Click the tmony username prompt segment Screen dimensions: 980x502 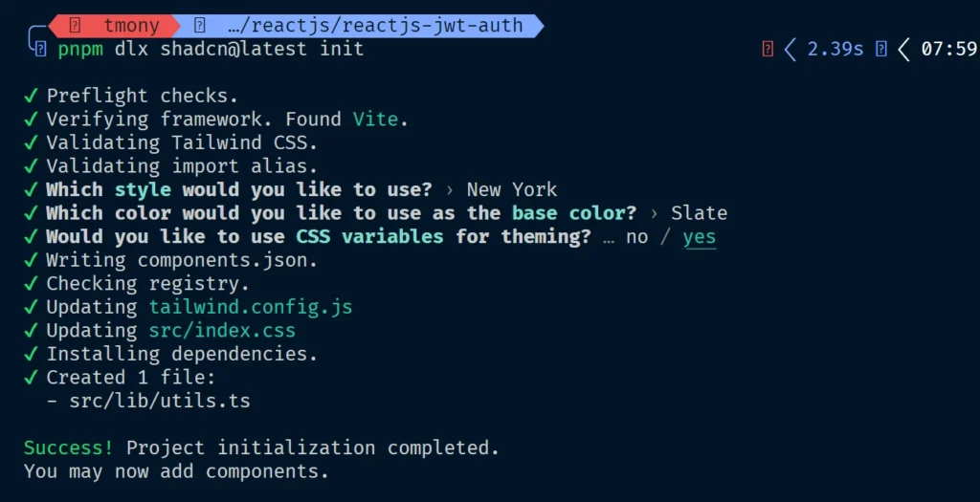point(131,26)
